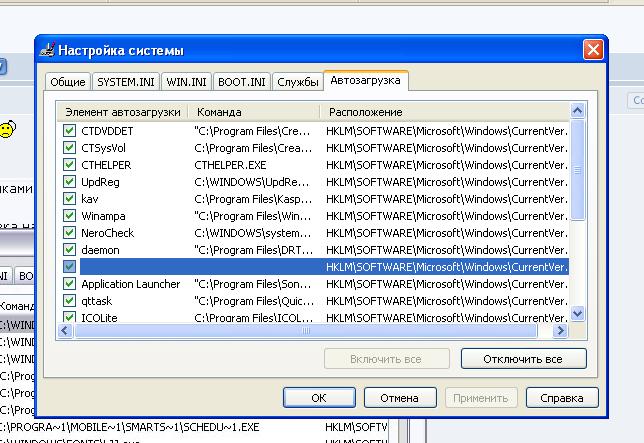
Task: Click the list's vertical scrollbar down arrow
Action: pyautogui.click(x=577, y=314)
